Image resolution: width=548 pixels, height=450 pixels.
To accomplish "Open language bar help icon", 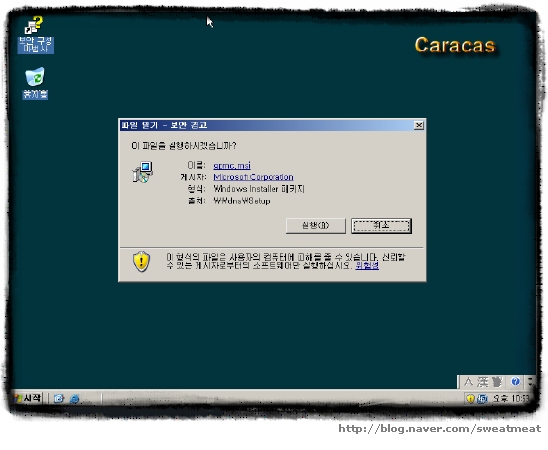I will (515, 382).
